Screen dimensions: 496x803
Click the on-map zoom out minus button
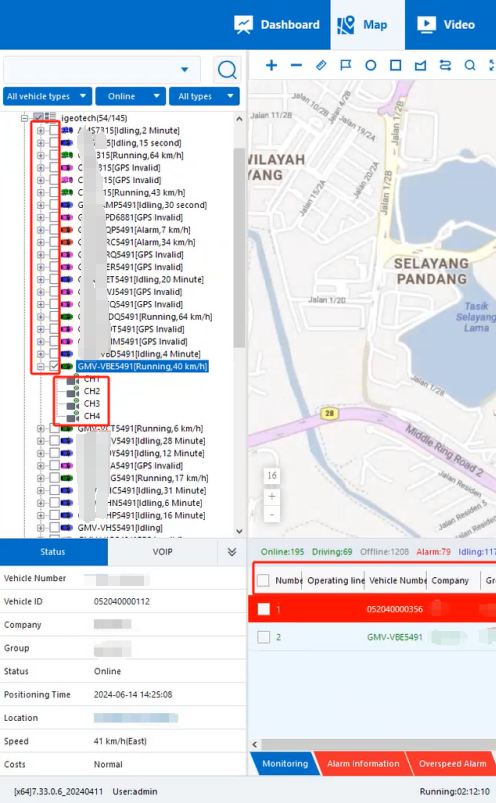[x=272, y=514]
